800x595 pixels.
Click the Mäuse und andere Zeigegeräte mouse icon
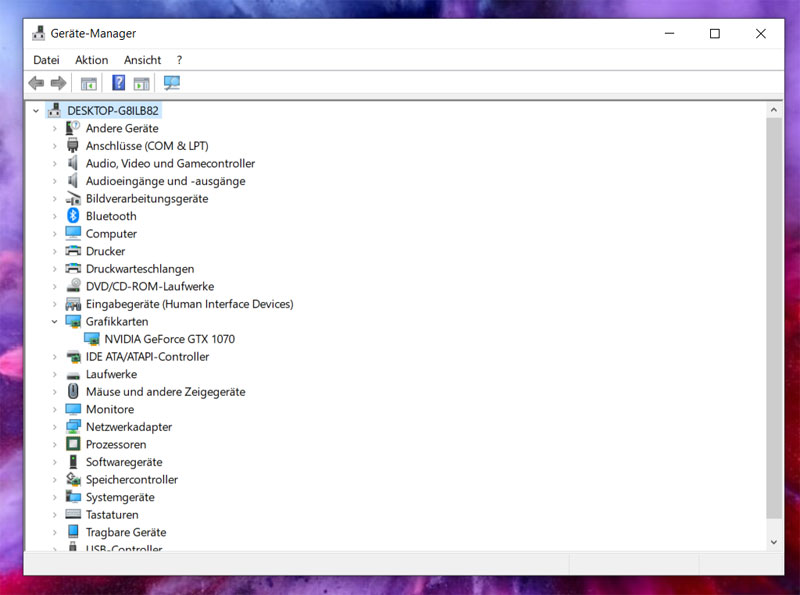point(73,391)
